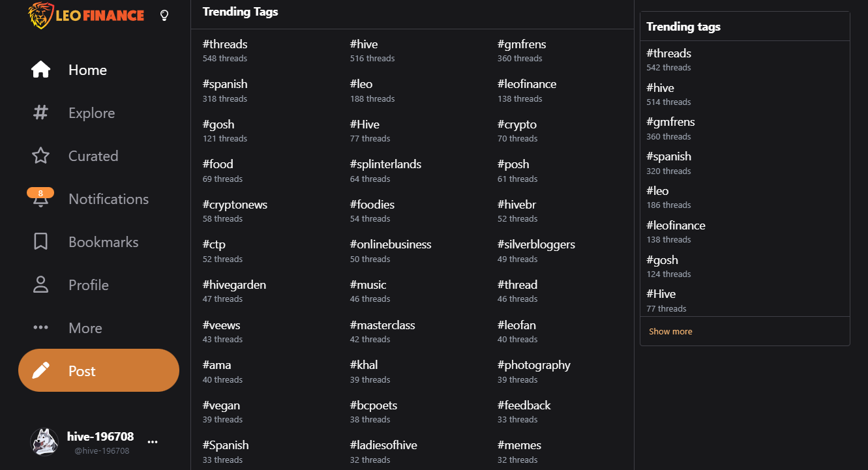Open the Home house icon
Screen dimensions: 868x470
40,70
